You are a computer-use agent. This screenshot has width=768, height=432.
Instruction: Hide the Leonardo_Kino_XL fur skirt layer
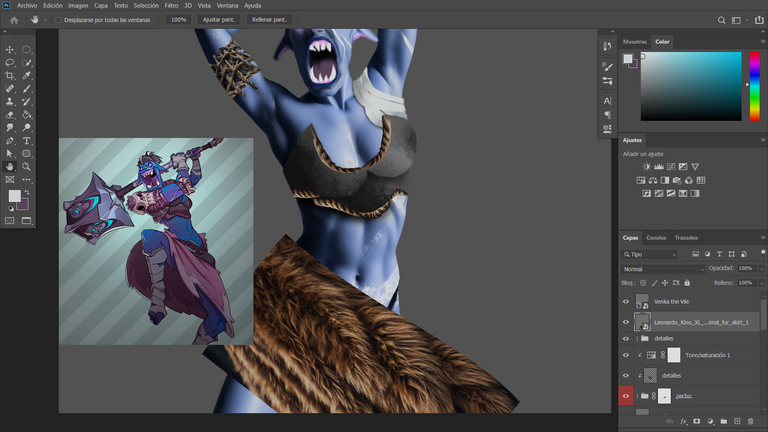click(625, 322)
